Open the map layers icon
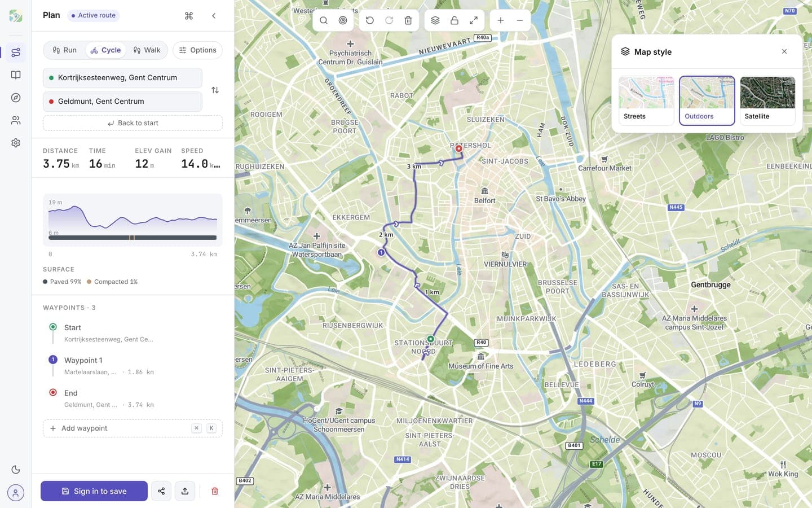 coord(435,20)
